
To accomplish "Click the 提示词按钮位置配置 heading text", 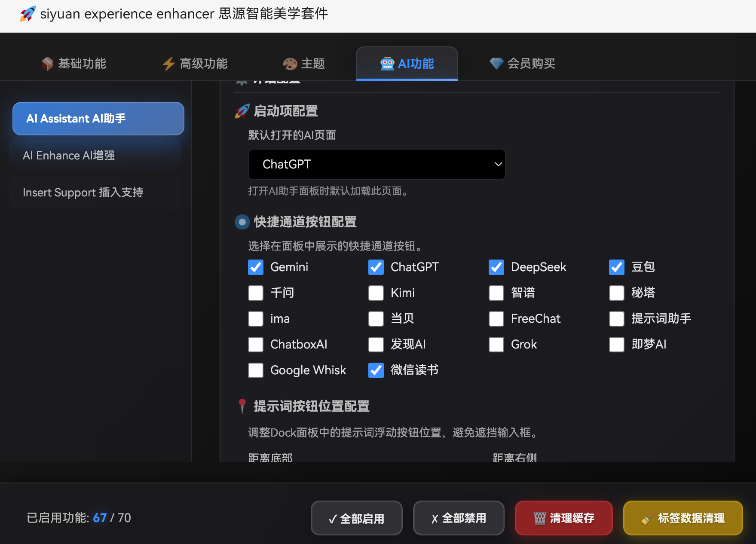I will [x=312, y=406].
